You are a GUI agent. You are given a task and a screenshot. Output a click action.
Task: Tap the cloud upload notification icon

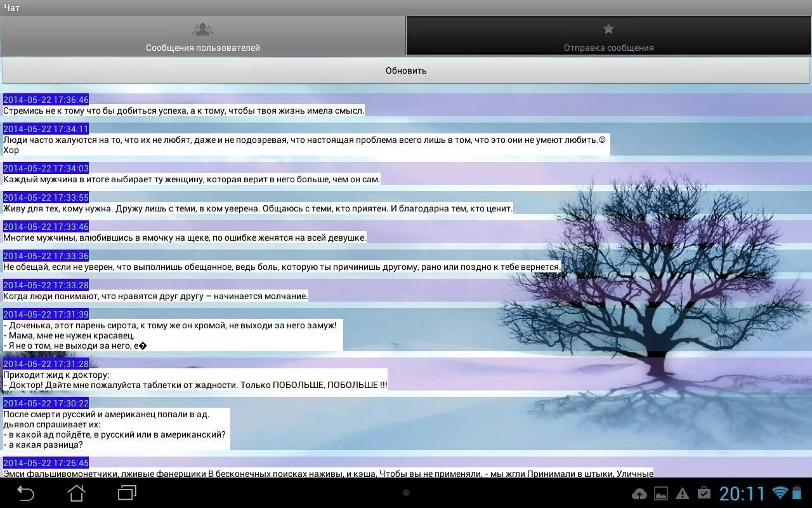click(639, 493)
